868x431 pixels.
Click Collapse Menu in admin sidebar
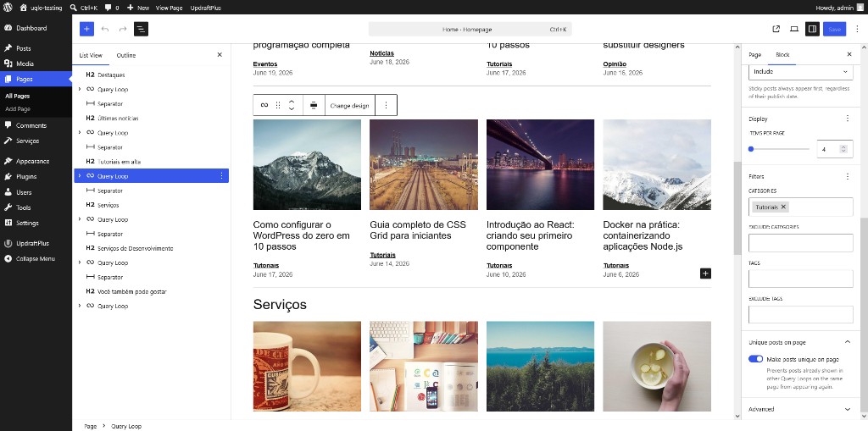click(x=36, y=258)
